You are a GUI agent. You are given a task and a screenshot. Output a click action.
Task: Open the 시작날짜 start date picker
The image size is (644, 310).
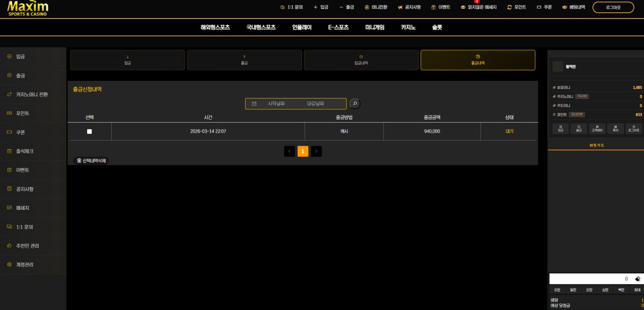(276, 104)
